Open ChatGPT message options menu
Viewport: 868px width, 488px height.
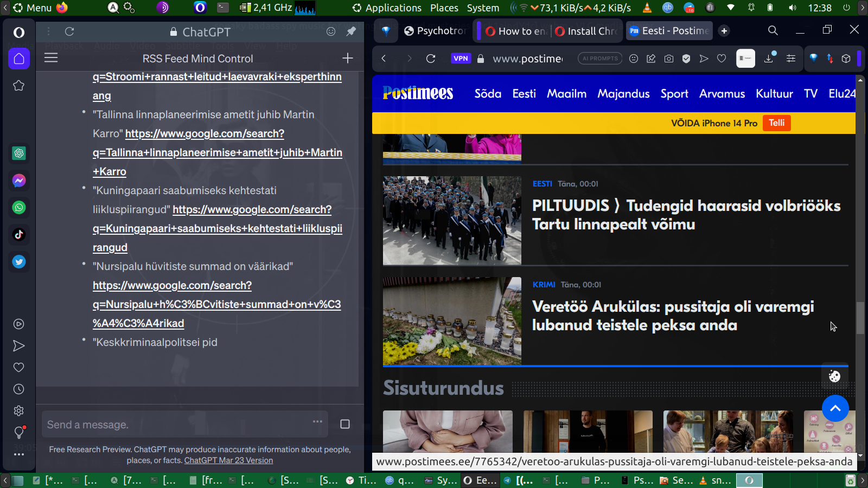coord(317,421)
